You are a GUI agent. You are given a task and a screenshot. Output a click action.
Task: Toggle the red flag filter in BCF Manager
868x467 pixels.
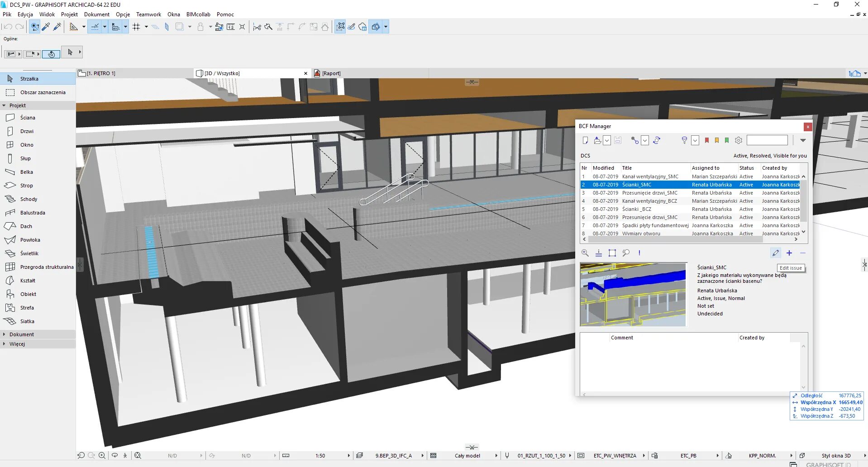[707, 140]
